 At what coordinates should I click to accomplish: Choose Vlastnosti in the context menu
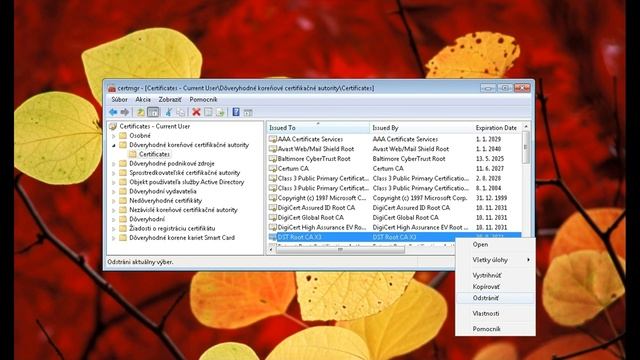coord(495,313)
